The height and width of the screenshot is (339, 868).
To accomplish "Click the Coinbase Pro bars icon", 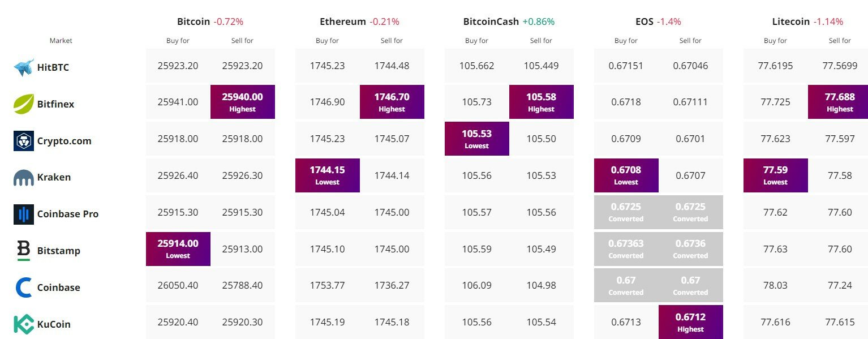I will (x=24, y=214).
